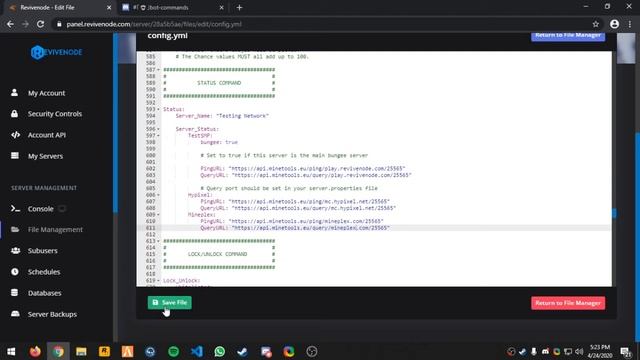
Task: Open the Discord tray icon
Action: click(545, 351)
